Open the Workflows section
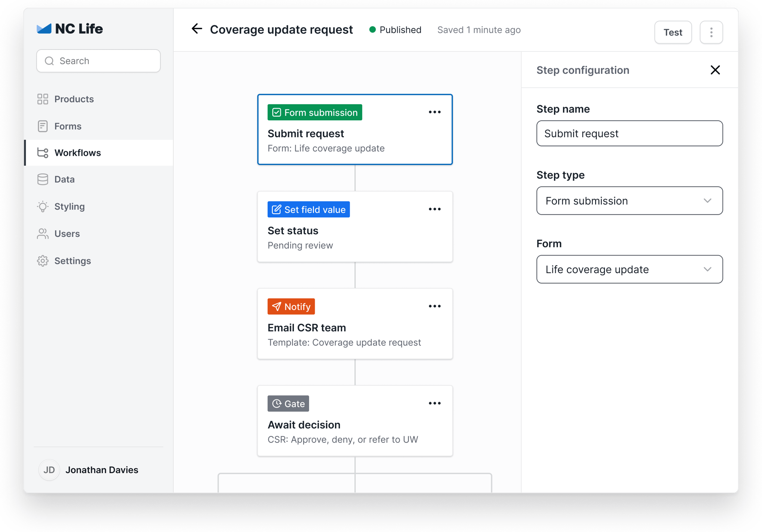Screen dimensions: 762x532 point(99,153)
